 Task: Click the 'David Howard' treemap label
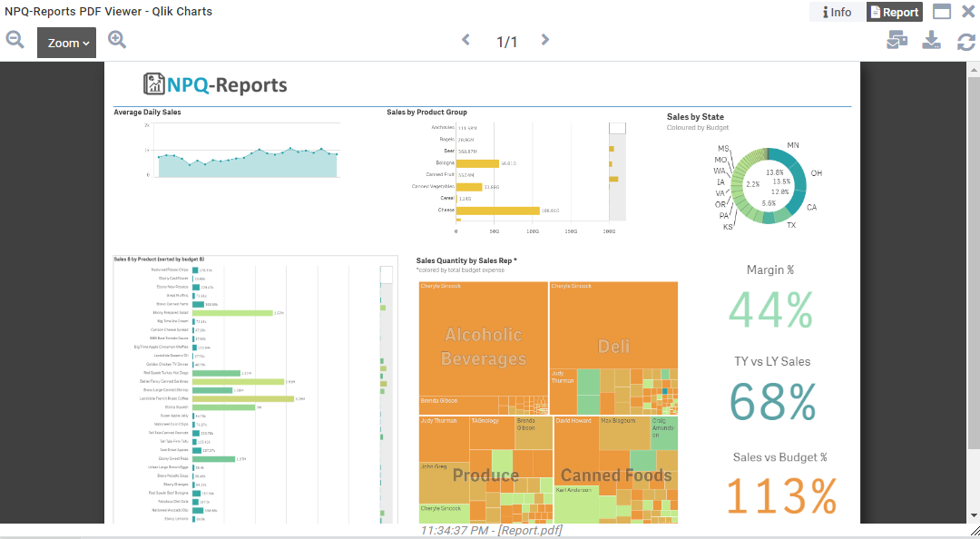tap(573, 421)
